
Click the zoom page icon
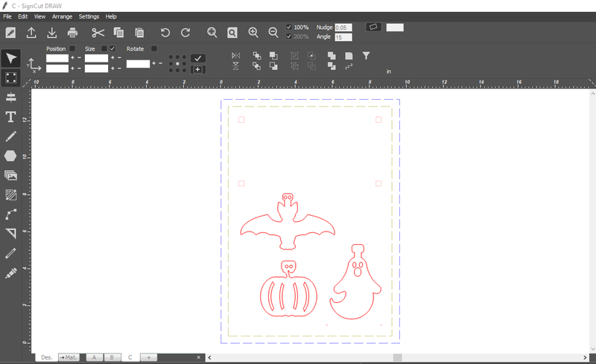pos(232,33)
